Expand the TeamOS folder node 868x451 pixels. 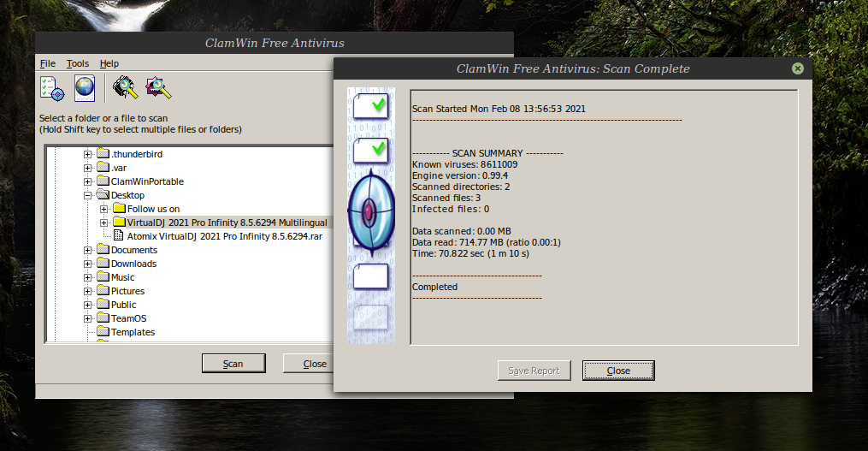click(87, 318)
